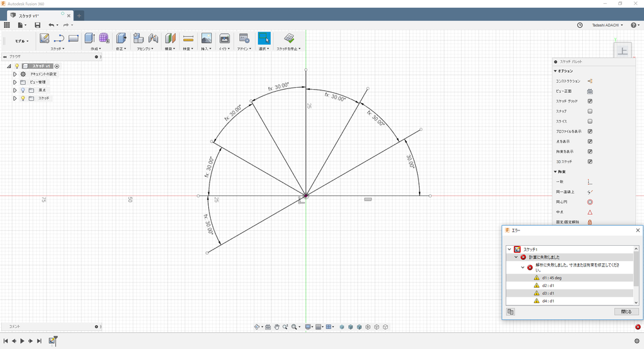
Task: Click the sketch feature marker in timeline
Action: tap(52, 341)
